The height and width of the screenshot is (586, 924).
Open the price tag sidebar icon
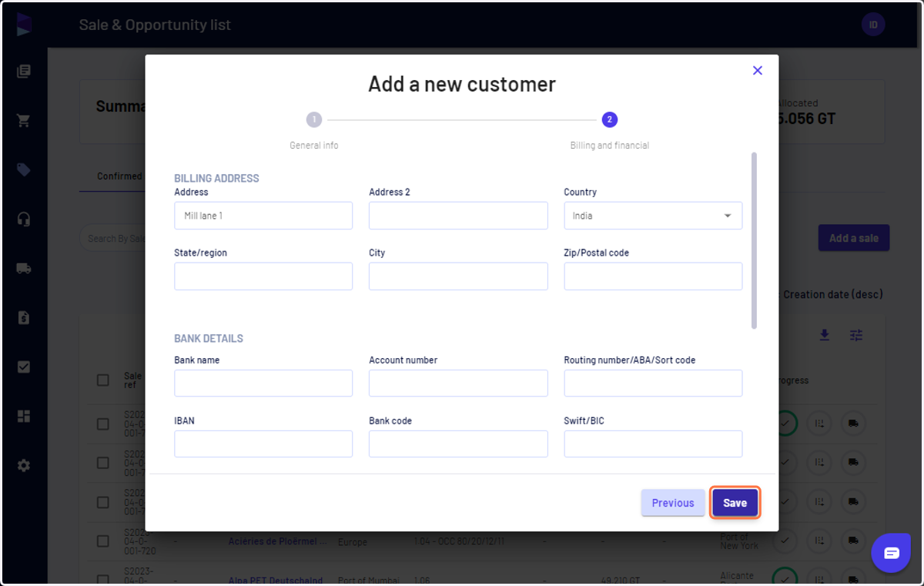(x=24, y=170)
